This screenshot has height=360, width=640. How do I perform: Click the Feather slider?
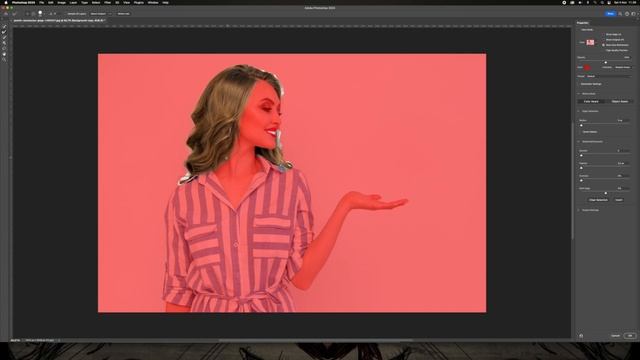(x=604, y=168)
